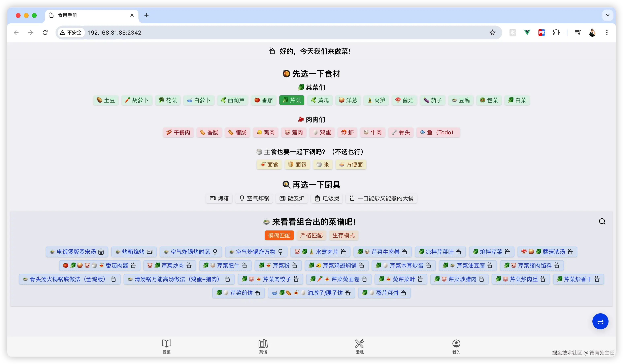
Task: Open the Chrome three-dot menu
Action: (607, 33)
